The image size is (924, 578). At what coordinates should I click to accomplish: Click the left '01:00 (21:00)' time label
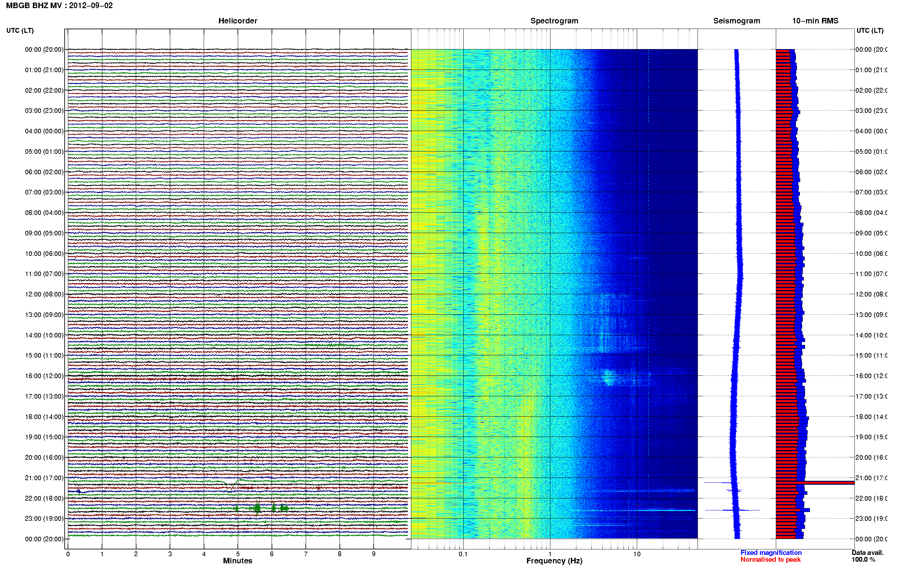click(44, 70)
